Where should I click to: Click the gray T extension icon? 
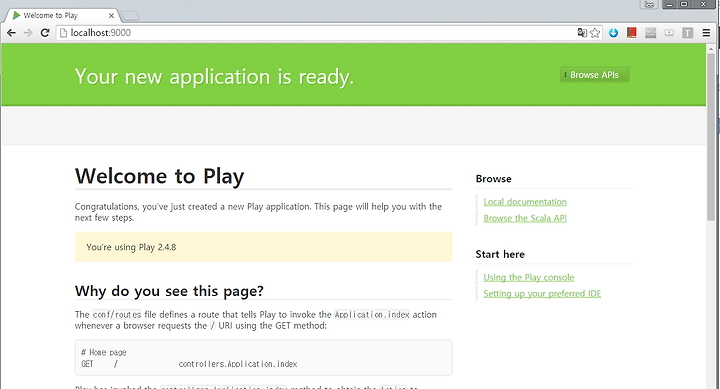(x=687, y=33)
